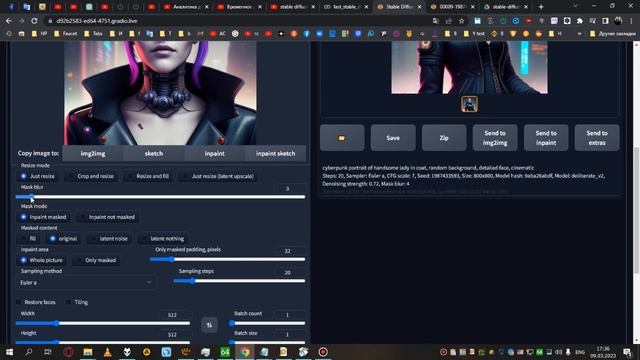Open the Chrome tab search dropdown arrow

(576, 7)
